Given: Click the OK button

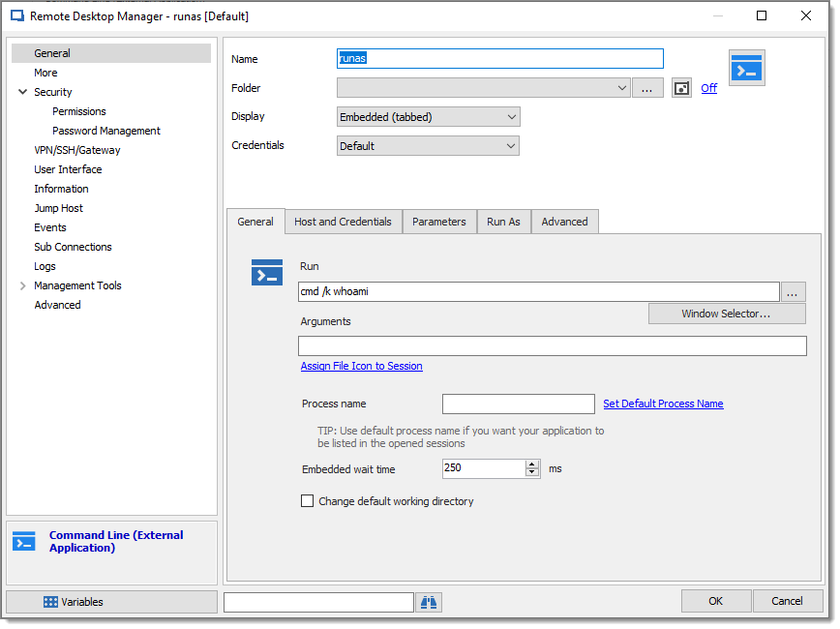Looking at the screenshot, I should coord(716,601).
